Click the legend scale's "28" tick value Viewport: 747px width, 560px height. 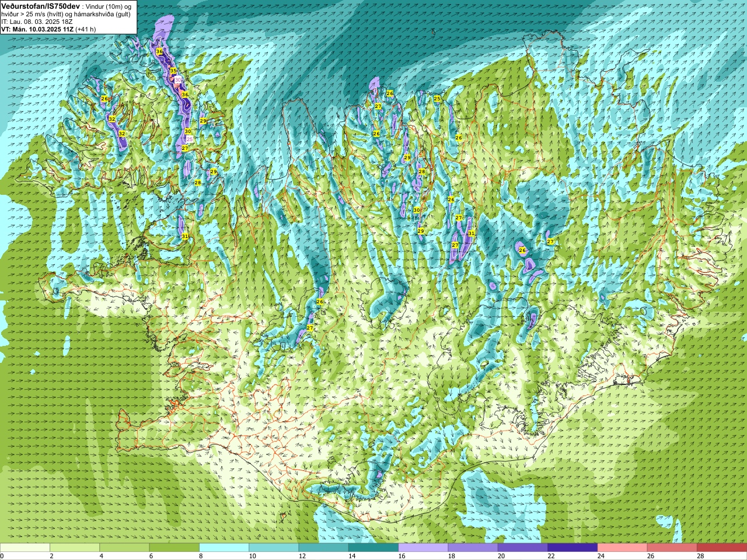(700, 556)
